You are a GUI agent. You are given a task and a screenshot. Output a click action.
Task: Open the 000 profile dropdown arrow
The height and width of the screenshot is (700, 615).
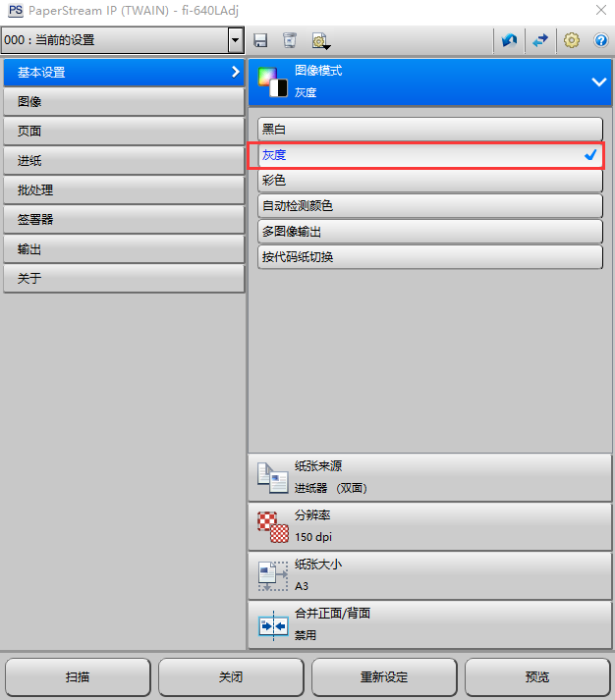point(236,40)
